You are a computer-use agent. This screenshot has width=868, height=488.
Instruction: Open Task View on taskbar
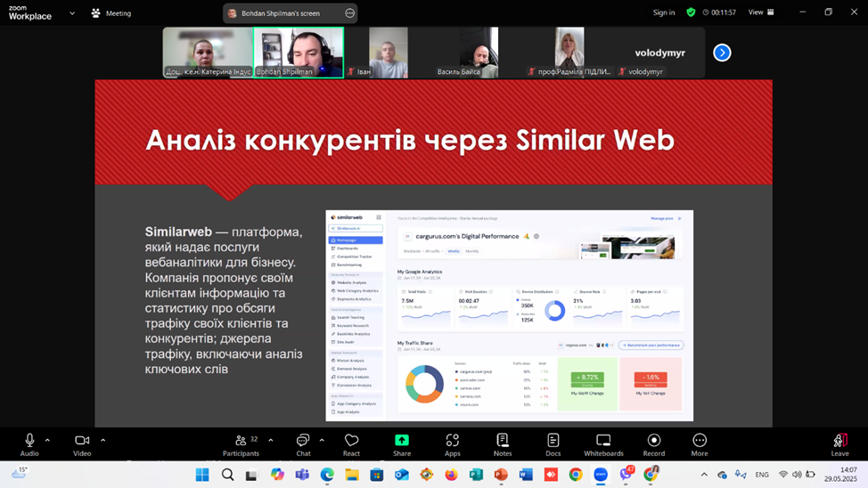click(x=252, y=475)
